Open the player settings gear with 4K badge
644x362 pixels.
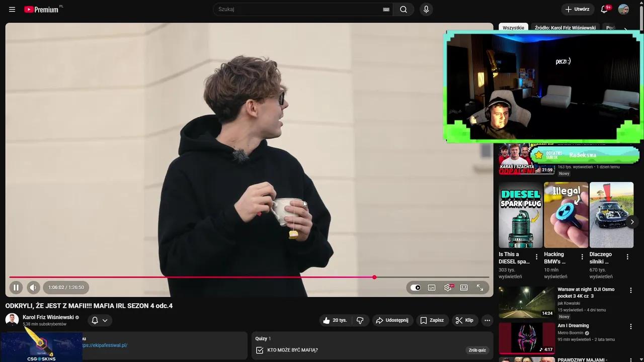447,287
